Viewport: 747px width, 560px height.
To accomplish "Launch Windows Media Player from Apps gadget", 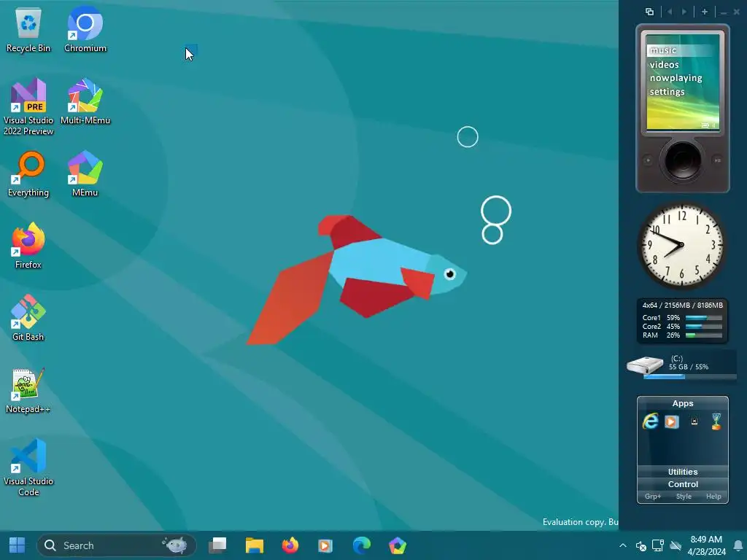I will click(672, 422).
